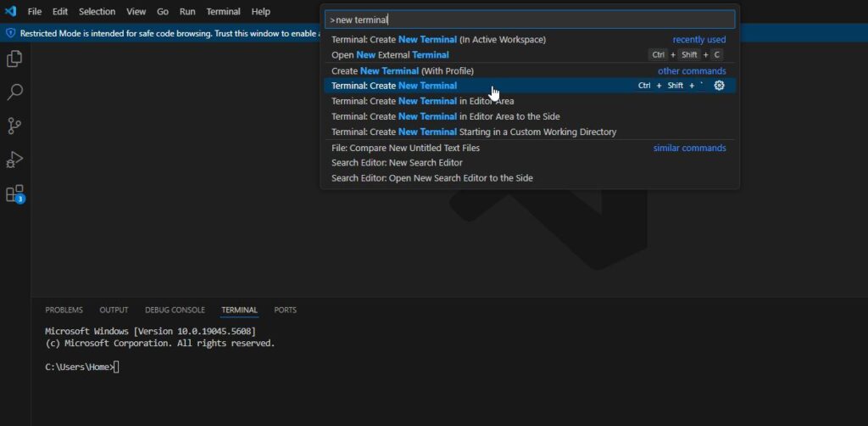Open the Source Control view icon
The width and height of the screenshot is (868, 426).
14,126
